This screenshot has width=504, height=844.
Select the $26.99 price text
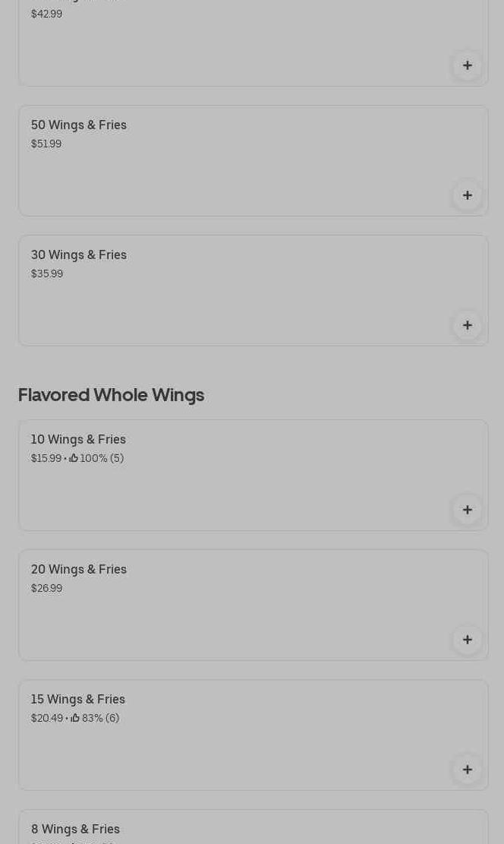[x=47, y=588]
